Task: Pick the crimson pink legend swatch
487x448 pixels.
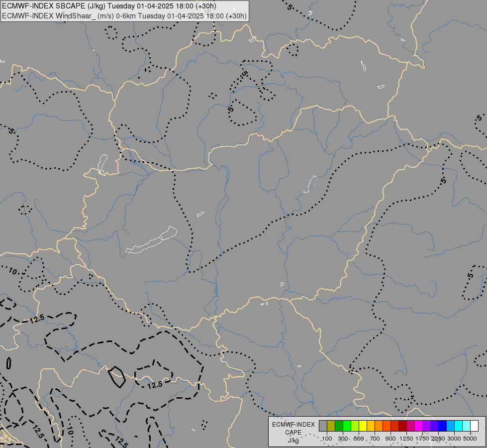Action: (410, 426)
